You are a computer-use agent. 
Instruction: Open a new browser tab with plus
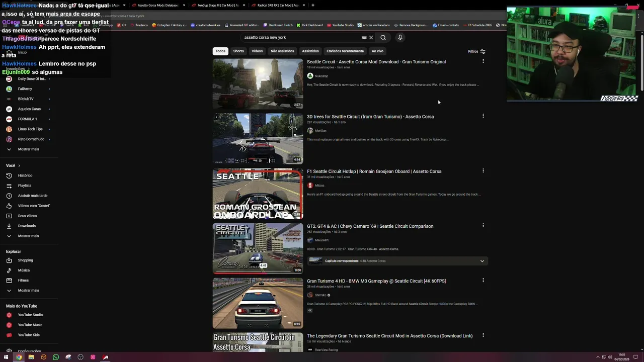click(313, 5)
